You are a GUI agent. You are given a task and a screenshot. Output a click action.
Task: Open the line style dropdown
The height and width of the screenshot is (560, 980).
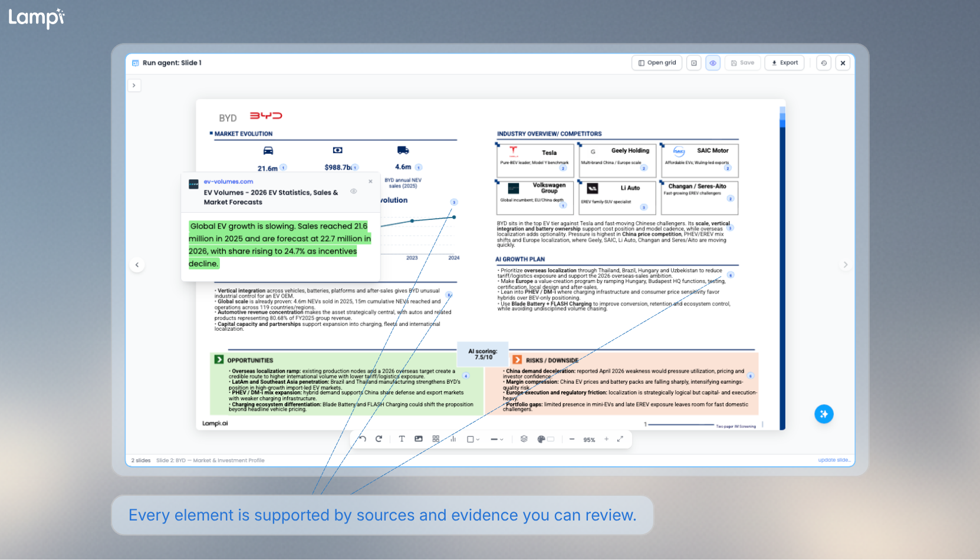(497, 439)
